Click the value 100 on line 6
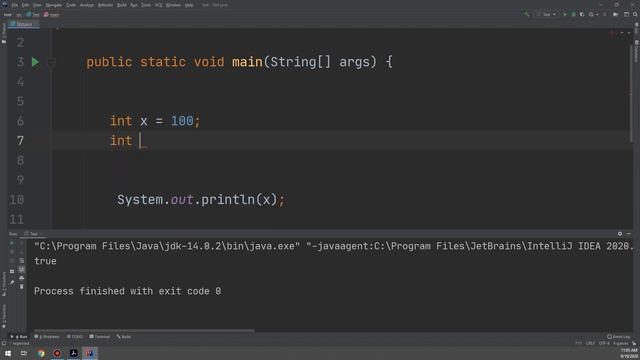This screenshot has height=360, width=640. [x=182, y=121]
